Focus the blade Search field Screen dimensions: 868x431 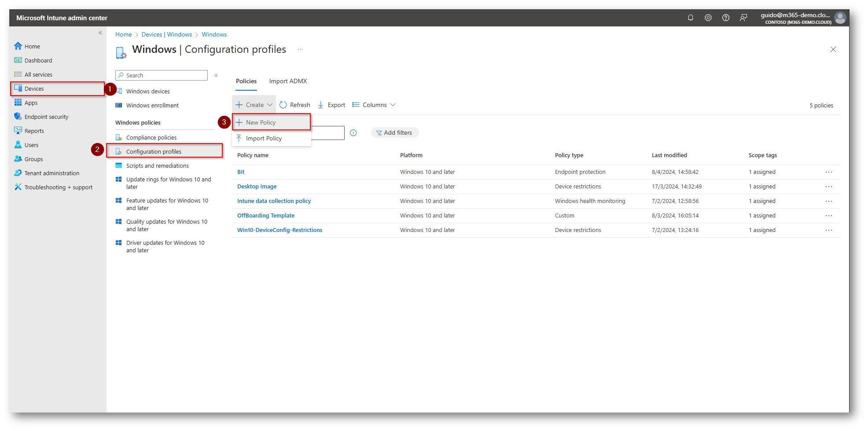pos(162,75)
